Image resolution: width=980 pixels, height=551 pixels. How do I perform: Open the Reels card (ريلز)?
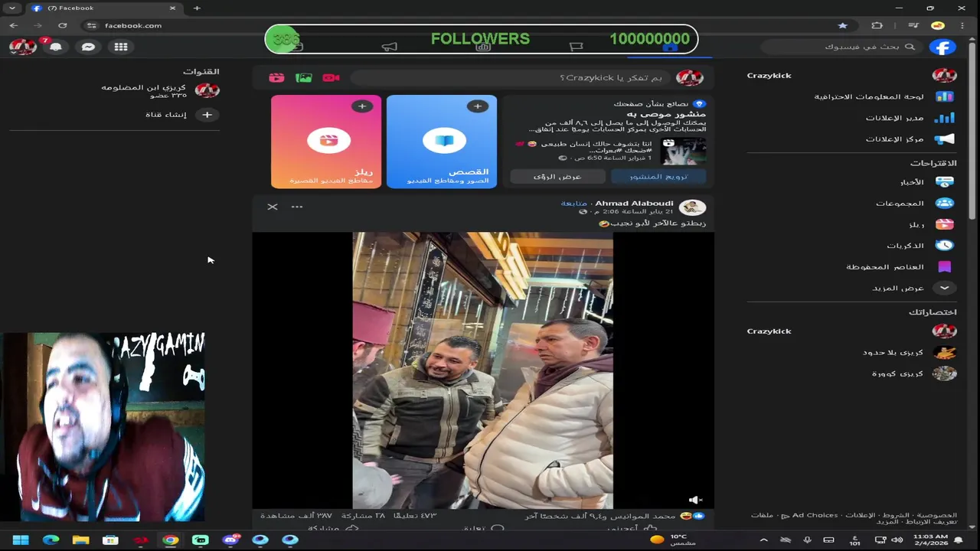[x=326, y=142]
